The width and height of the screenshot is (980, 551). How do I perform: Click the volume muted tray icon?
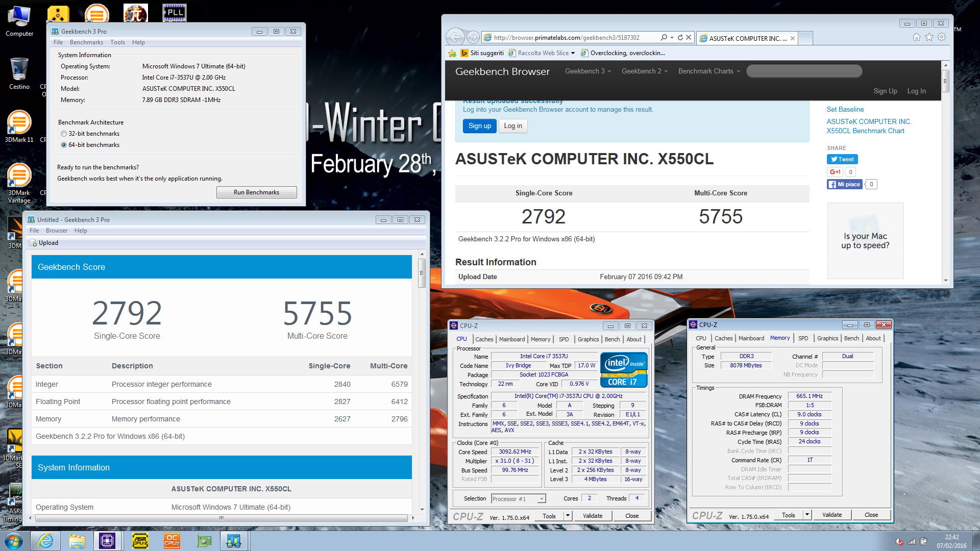coord(899,541)
